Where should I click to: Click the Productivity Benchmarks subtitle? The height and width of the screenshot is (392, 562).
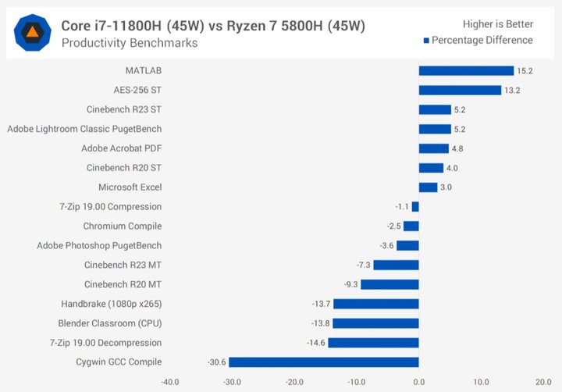click(130, 43)
